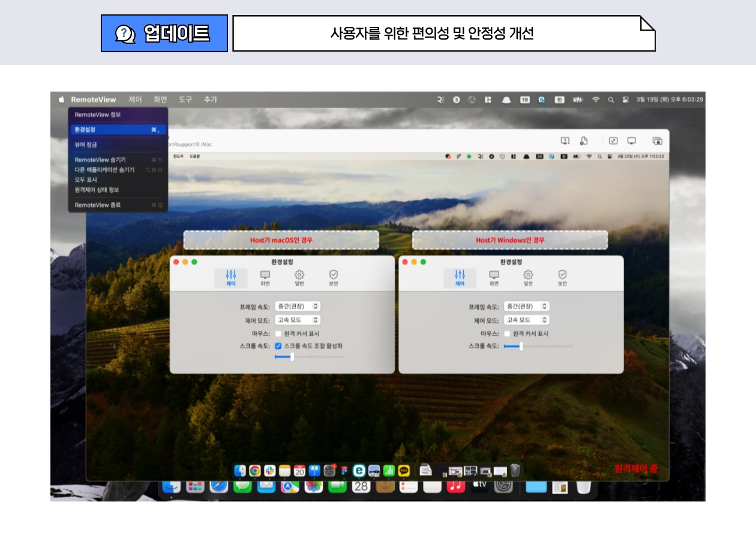
Task: Open Numbers in the remote Mac dock
Action: (x=389, y=471)
